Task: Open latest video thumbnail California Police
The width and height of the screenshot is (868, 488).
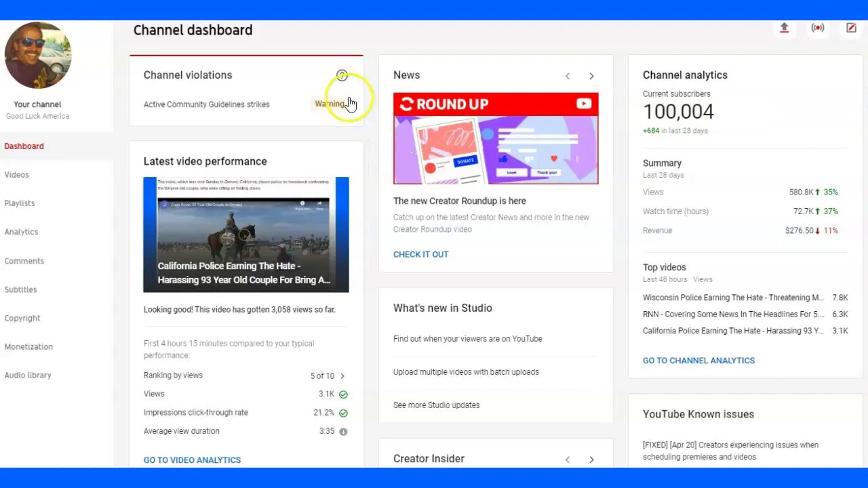Action: coord(246,235)
